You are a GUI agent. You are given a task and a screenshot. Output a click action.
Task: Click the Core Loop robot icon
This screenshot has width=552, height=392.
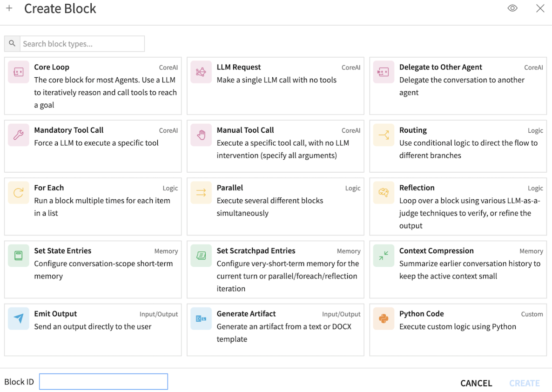click(19, 73)
